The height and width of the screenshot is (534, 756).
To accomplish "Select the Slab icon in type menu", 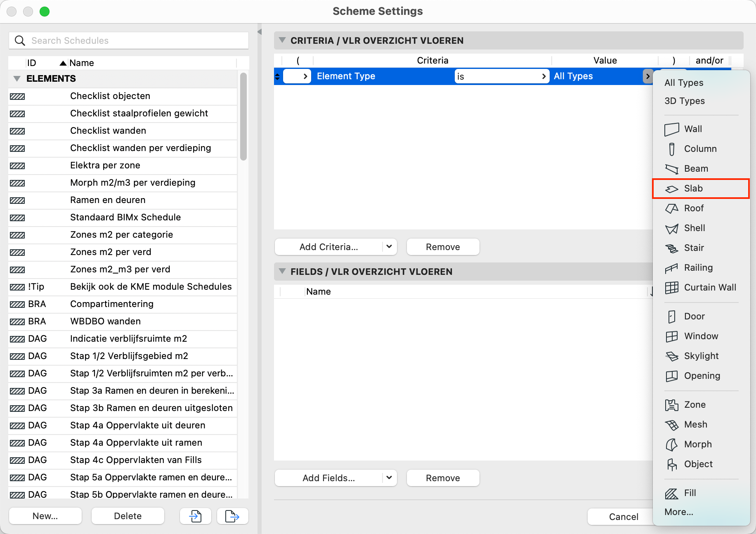I will [x=671, y=189].
